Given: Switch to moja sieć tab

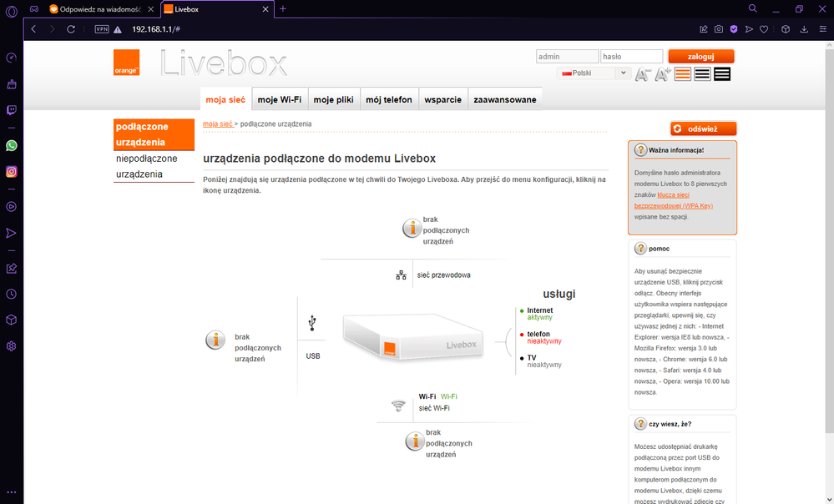Looking at the screenshot, I should click(x=225, y=99).
